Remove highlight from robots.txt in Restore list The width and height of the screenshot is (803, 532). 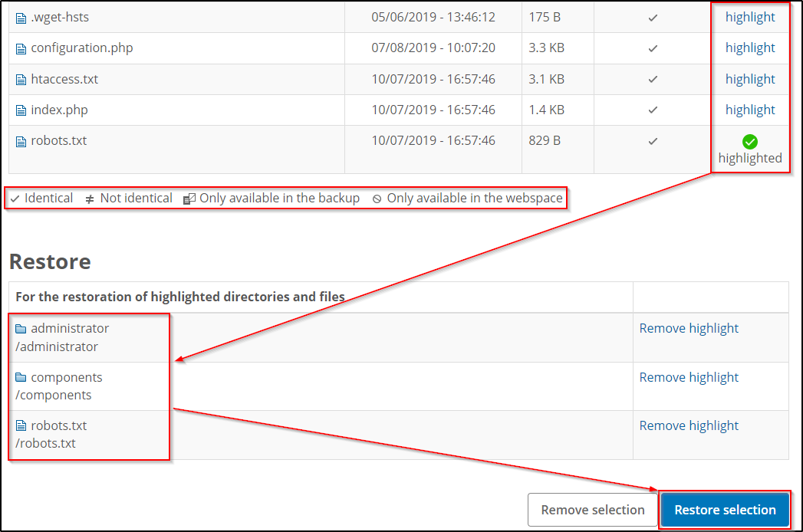coord(689,425)
